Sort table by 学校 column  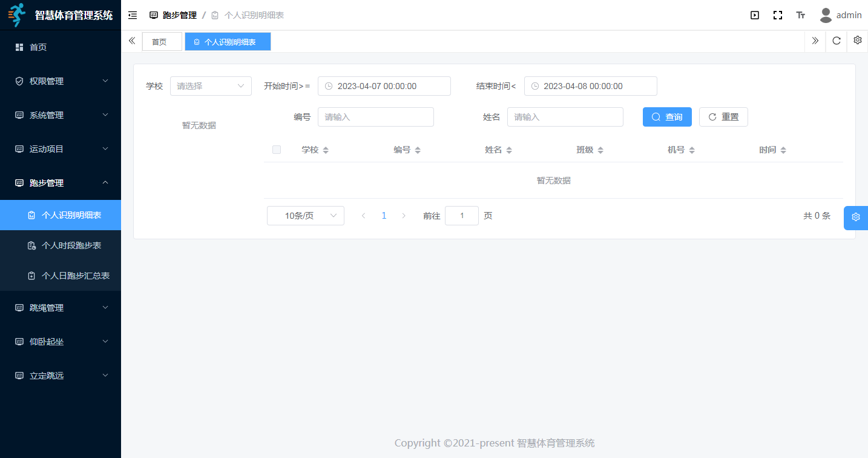326,150
